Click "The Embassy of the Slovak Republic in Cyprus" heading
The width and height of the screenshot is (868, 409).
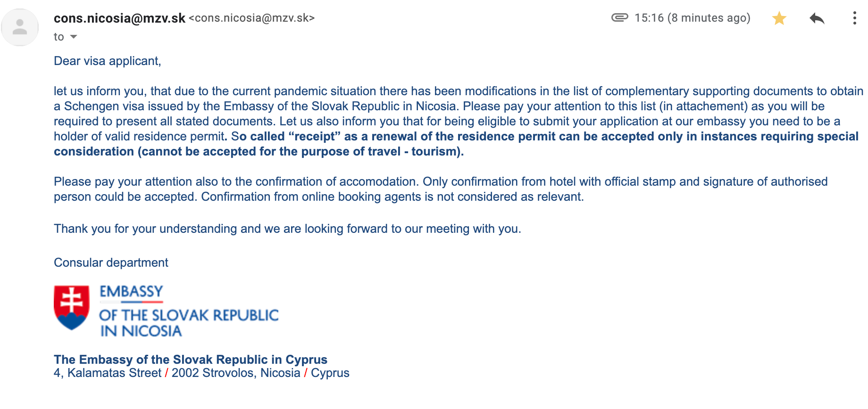point(191,360)
